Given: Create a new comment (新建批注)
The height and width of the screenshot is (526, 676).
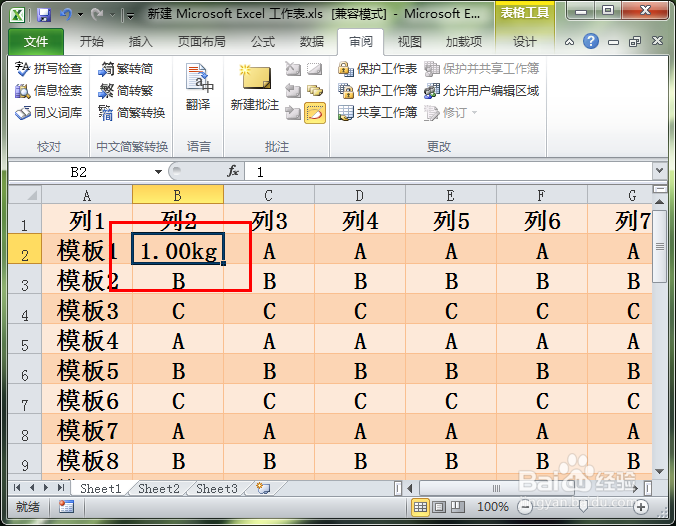Looking at the screenshot, I should (x=255, y=88).
